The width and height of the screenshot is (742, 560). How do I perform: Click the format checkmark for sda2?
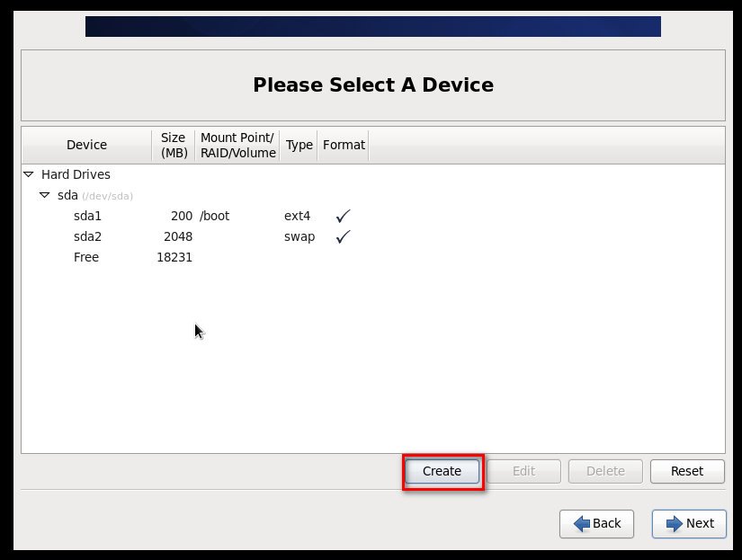[x=343, y=236]
